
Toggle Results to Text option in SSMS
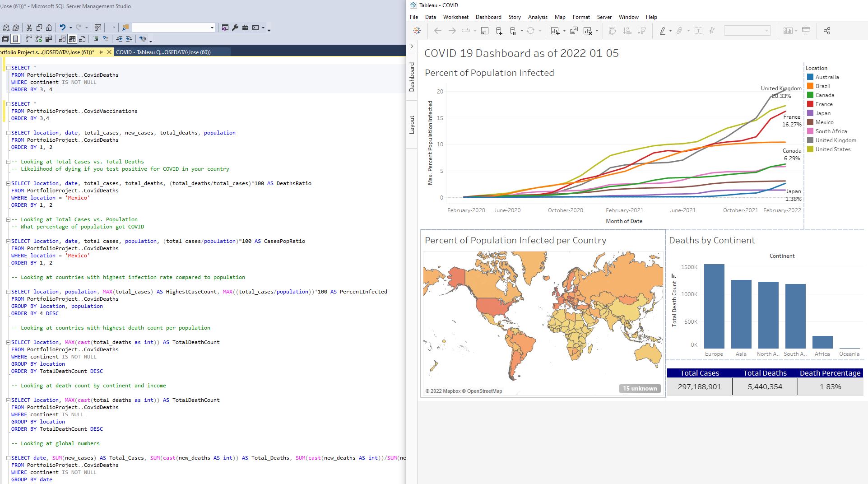(62, 39)
